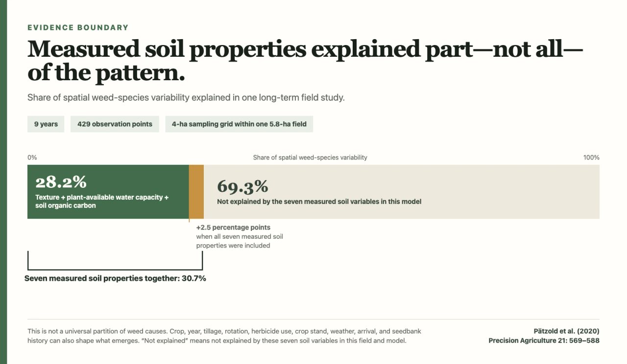The image size is (627, 364).
Task: Click the main headline text
Action: click(x=306, y=61)
